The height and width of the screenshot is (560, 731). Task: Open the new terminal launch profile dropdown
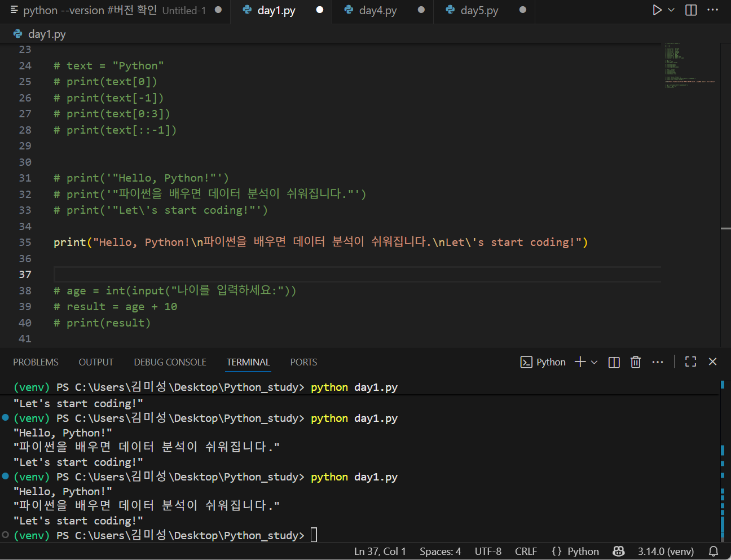coord(594,362)
